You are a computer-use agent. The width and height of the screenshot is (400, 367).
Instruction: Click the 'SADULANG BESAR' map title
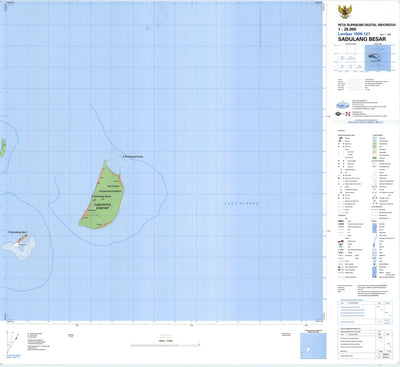362,39
